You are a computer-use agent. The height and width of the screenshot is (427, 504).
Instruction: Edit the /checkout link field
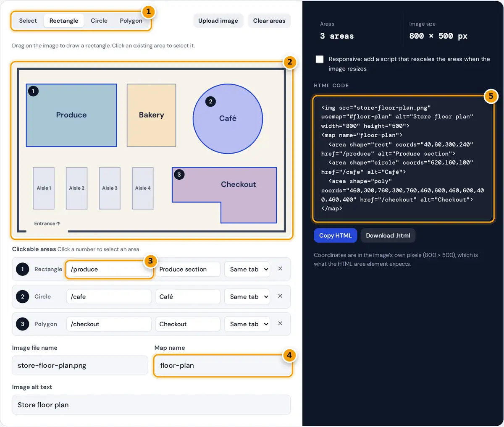point(109,324)
